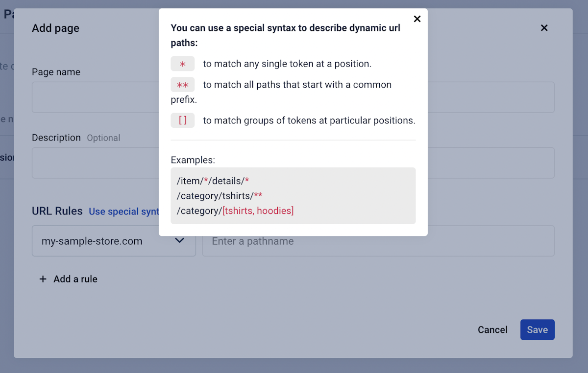
Task: Click the Examples: label in popup
Action: pos(193,160)
